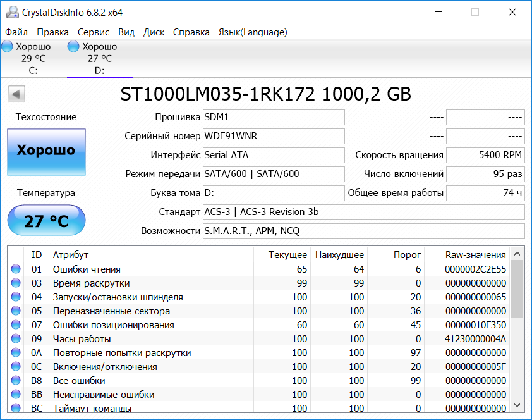Screen dimensions: 532x420
Task: Click the power-on count field 95 раз
Action: [485, 174]
